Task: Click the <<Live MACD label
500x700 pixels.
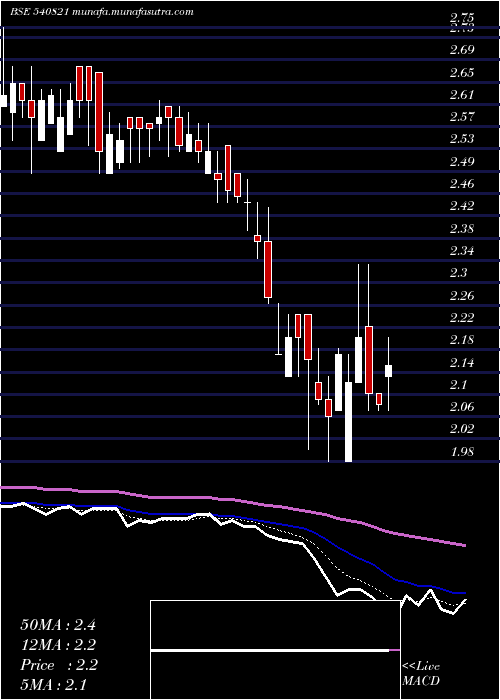Action: point(421,674)
